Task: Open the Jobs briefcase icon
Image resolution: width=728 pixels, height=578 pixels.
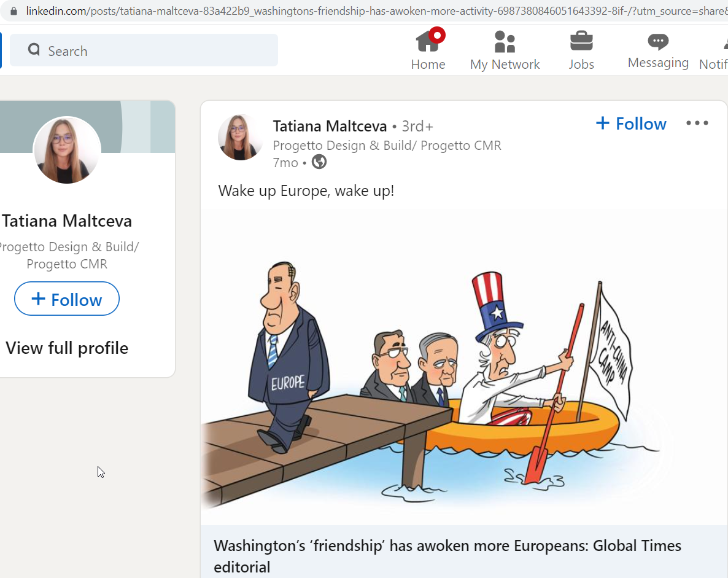Action: pyautogui.click(x=581, y=41)
